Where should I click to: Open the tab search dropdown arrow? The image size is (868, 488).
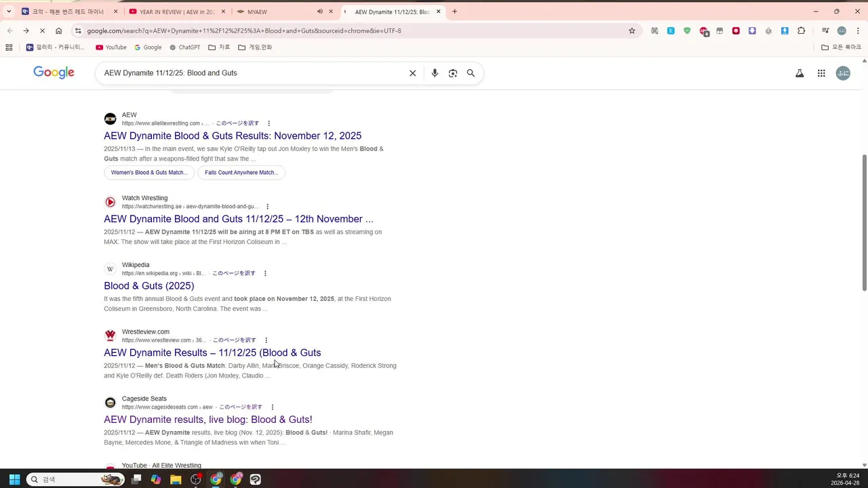point(9,12)
